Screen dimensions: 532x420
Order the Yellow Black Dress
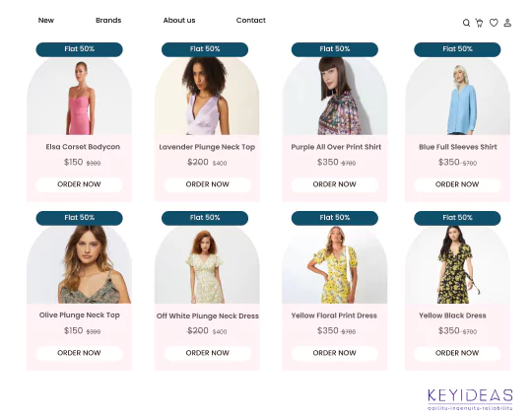click(457, 353)
